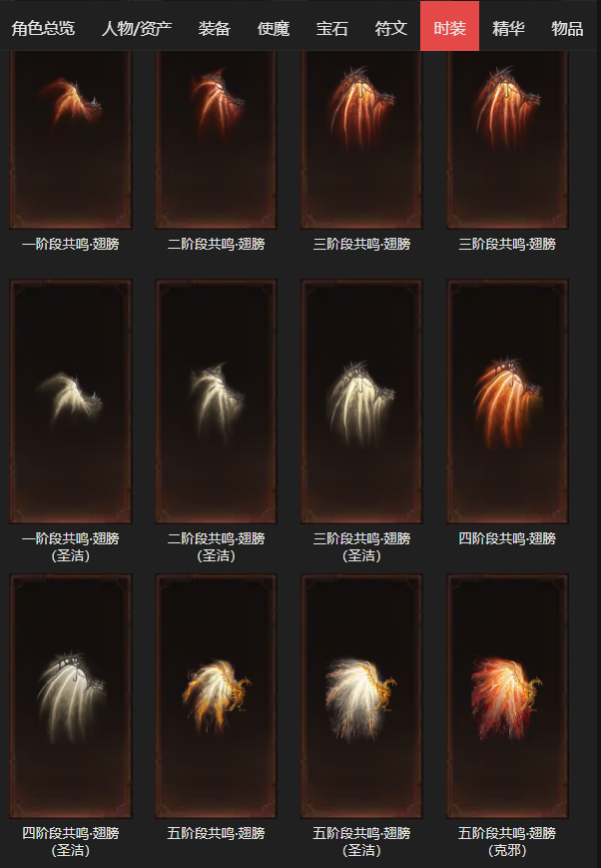This screenshot has width=601, height=868.
Task: Select the red 五阶段共鸣·翅膀(克邪) wing
Action: tap(507, 696)
